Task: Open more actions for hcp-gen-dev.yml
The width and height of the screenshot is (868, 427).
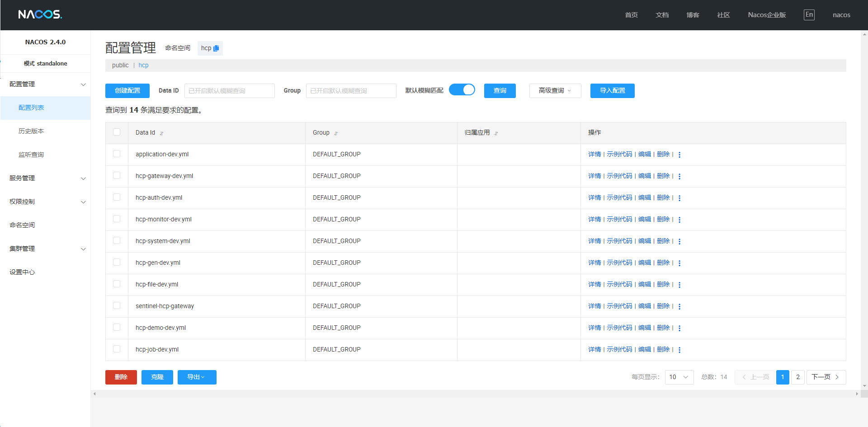Action: 679,263
